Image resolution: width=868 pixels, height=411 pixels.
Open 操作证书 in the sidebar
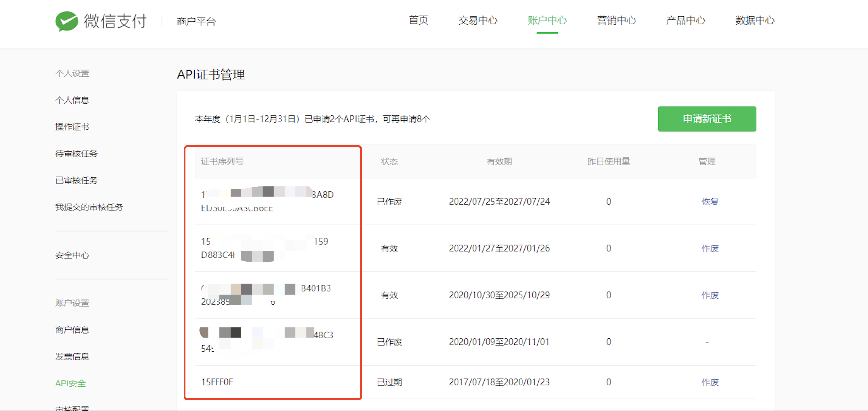[72, 127]
